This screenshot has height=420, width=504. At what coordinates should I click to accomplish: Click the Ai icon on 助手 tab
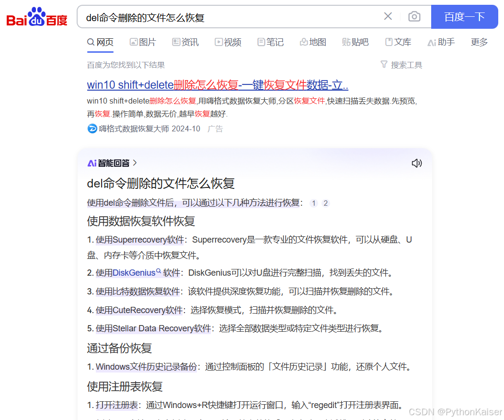tap(432, 43)
